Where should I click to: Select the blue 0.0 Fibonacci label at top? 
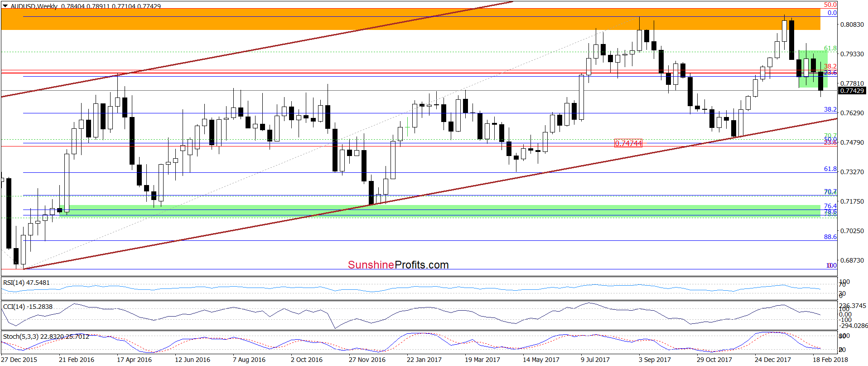(x=832, y=13)
